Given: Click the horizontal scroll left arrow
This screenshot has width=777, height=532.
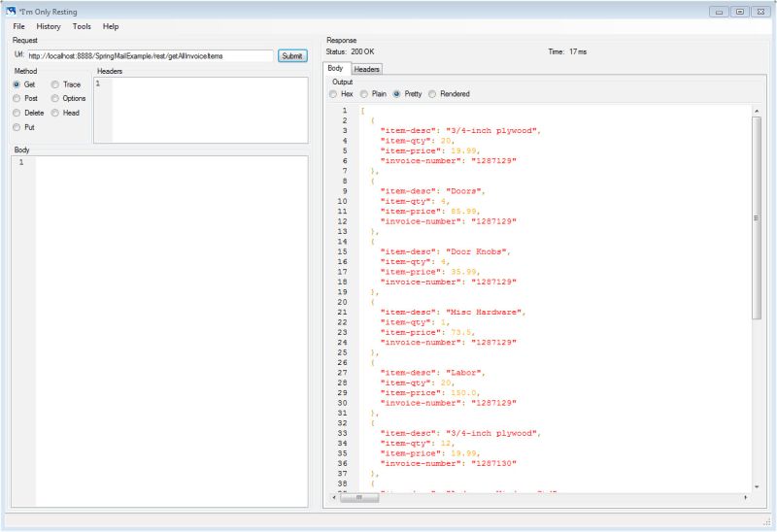Looking at the screenshot, I should point(334,497).
